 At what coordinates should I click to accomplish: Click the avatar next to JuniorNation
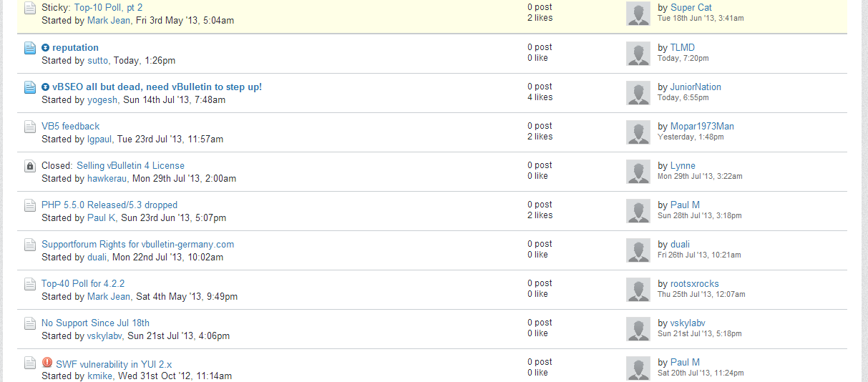coord(638,93)
